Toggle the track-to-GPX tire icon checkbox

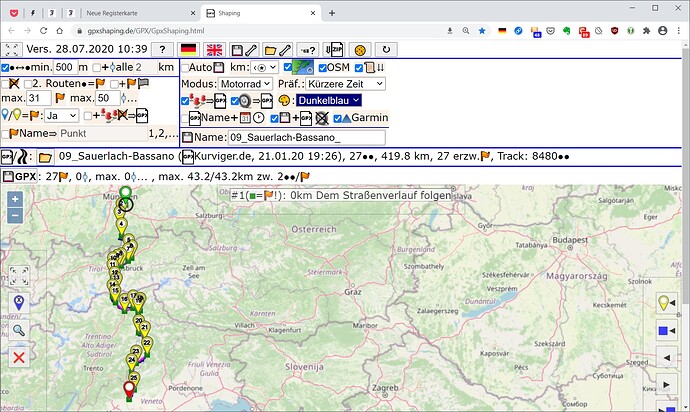click(x=235, y=101)
